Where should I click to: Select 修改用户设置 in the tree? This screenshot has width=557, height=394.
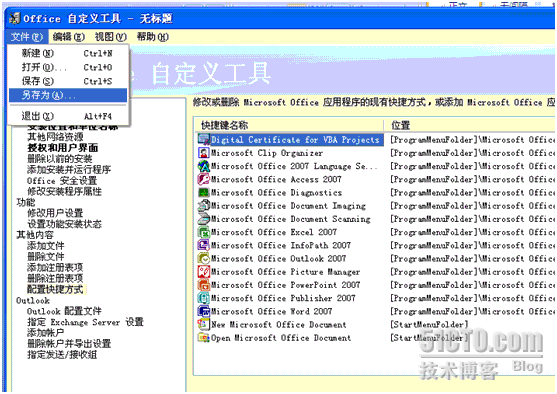point(55,213)
